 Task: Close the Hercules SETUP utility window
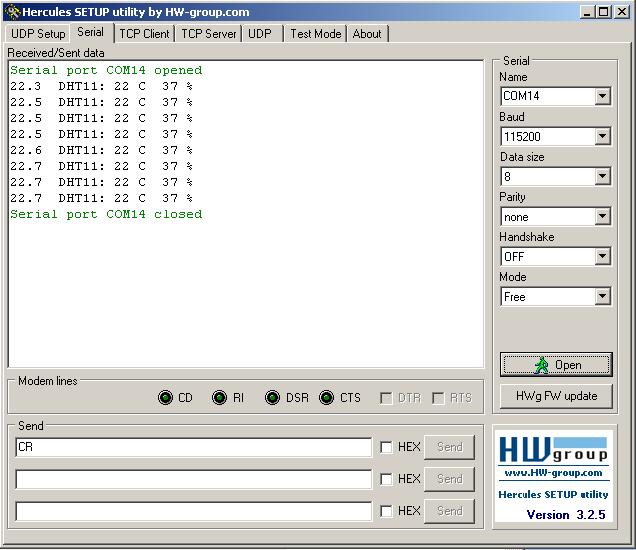(622, 12)
